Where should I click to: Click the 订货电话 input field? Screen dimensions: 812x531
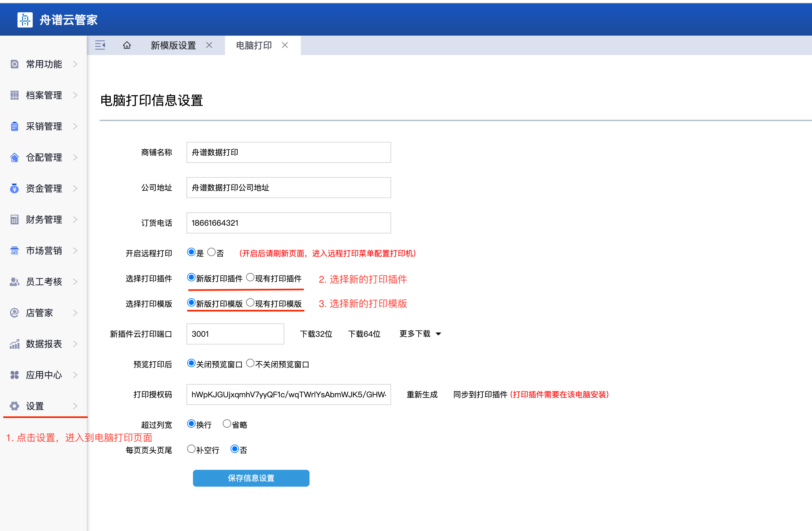coord(288,223)
